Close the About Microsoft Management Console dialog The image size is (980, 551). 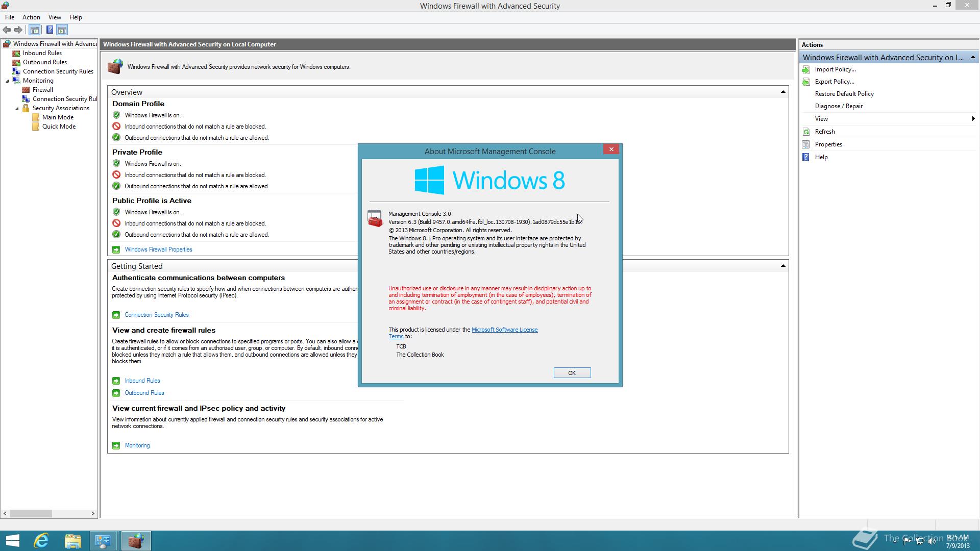tap(611, 149)
